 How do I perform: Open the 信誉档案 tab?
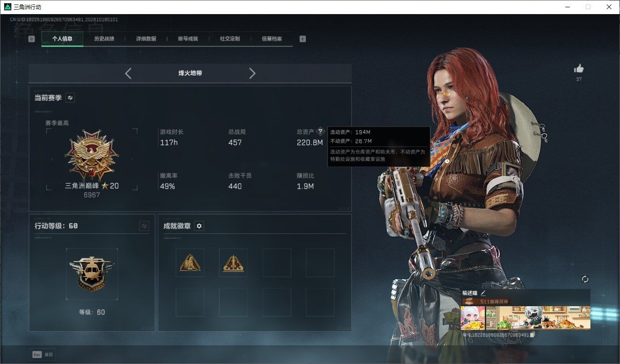[x=272, y=39]
